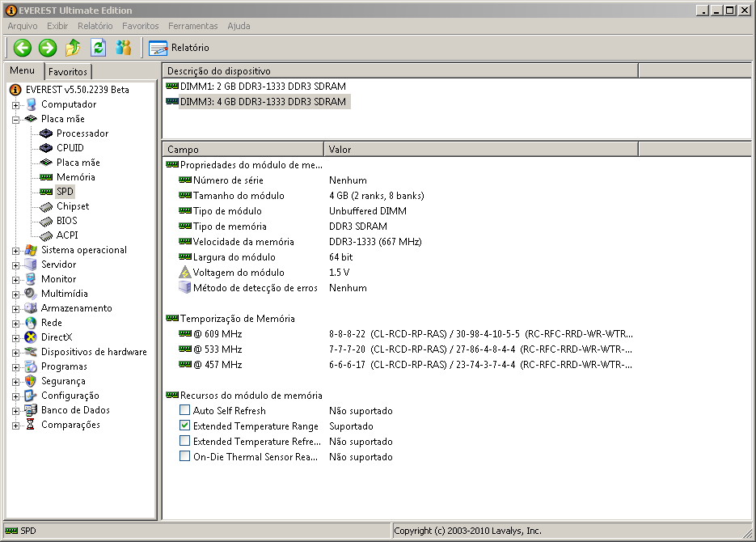Click the DirectX icon in tree
Image resolution: width=756 pixels, height=542 pixels.
(x=31, y=337)
